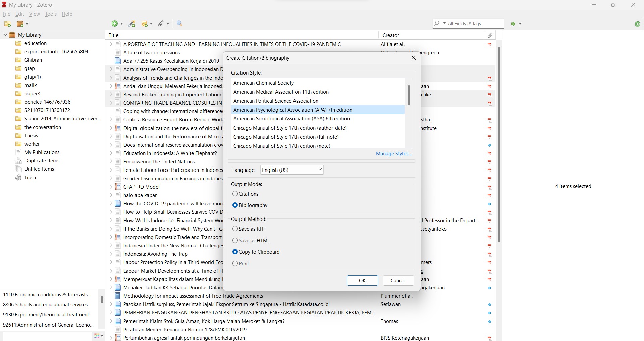Screen dimensions: 644x341
Task: Click the New Note icon in toolbar
Action: (x=145, y=24)
